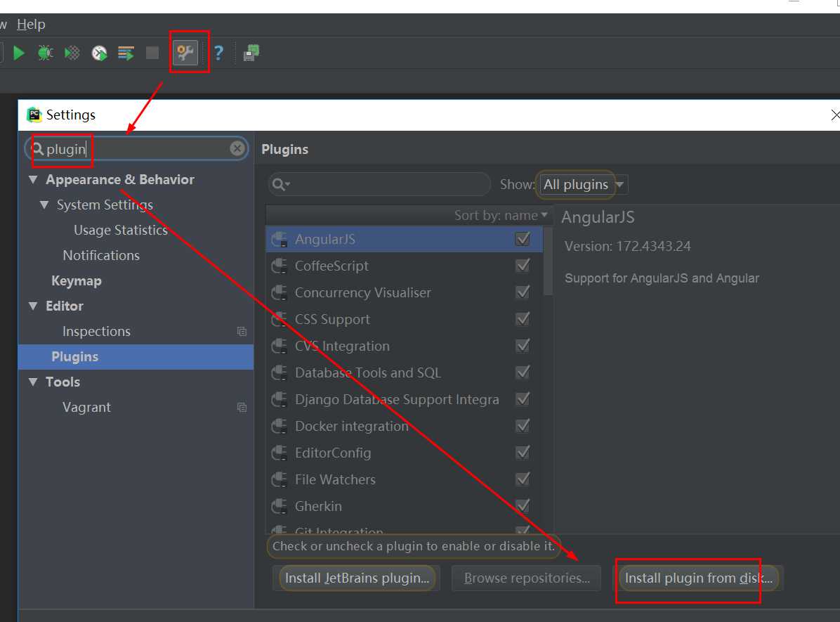Click the plugins filter search field
This screenshot has width=840, height=622.
[x=379, y=184]
